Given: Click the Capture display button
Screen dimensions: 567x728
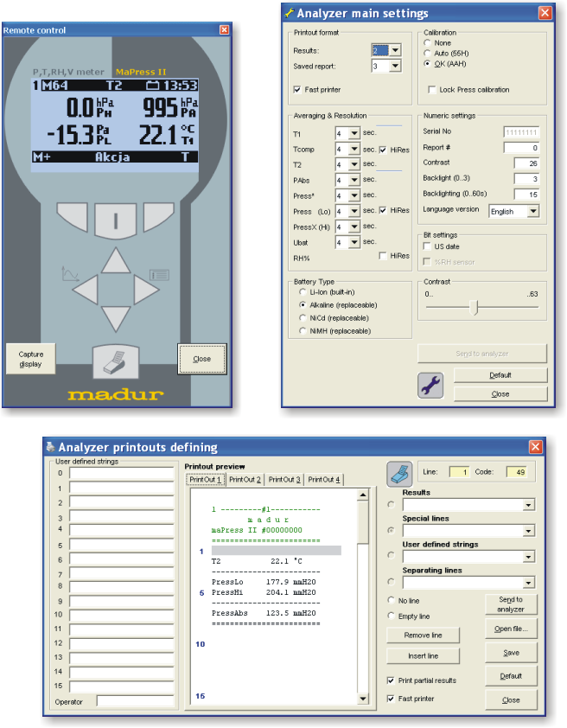Looking at the screenshot, I should (x=30, y=359).
